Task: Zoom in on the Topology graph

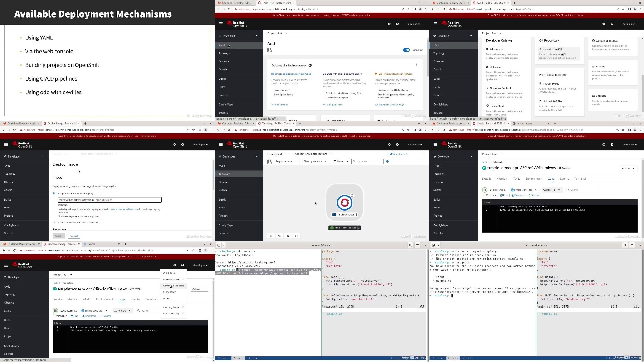Action: (271, 236)
